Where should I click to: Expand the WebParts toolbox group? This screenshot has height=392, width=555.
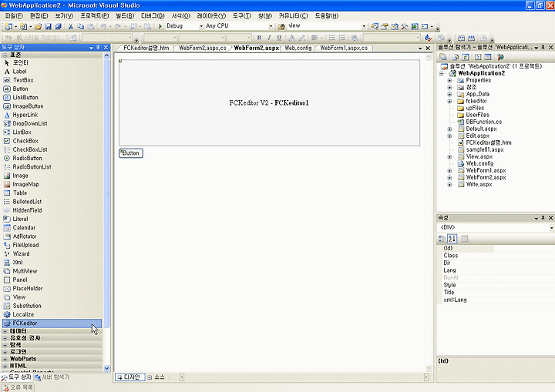[x=5, y=359]
